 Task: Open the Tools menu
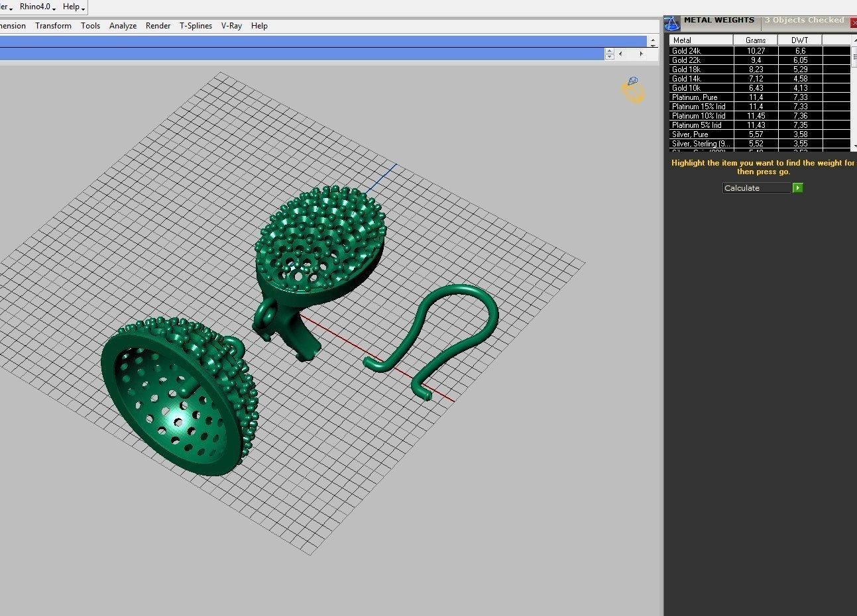(x=90, y=26)
